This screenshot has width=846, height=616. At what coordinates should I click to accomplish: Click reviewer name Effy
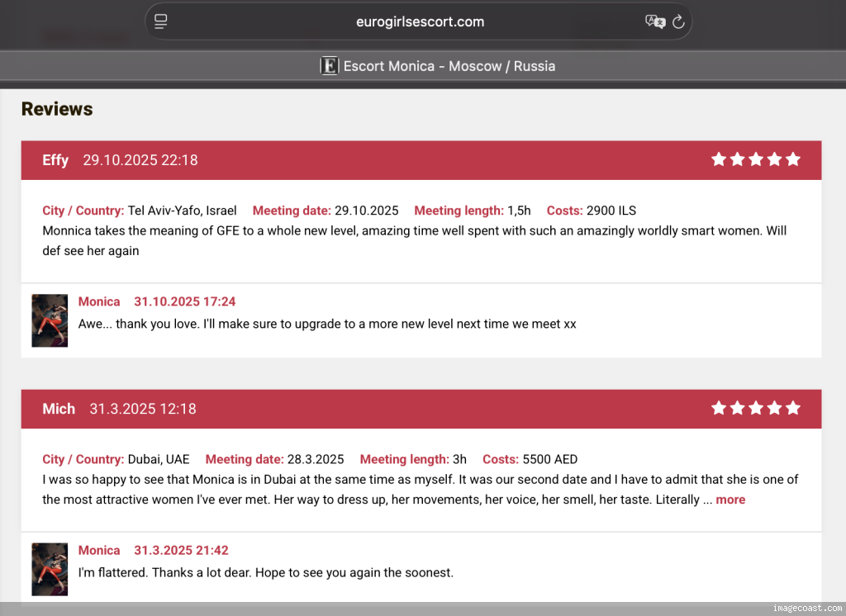pyautogui.click(x=55, y=160)
